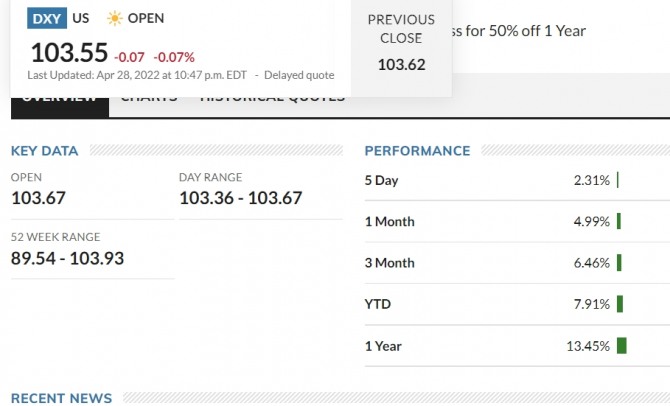The height and width of the screenshot is (406, 670).
Task: Click the 1 Year performance green bar
Action: click(x=622, y=346)
